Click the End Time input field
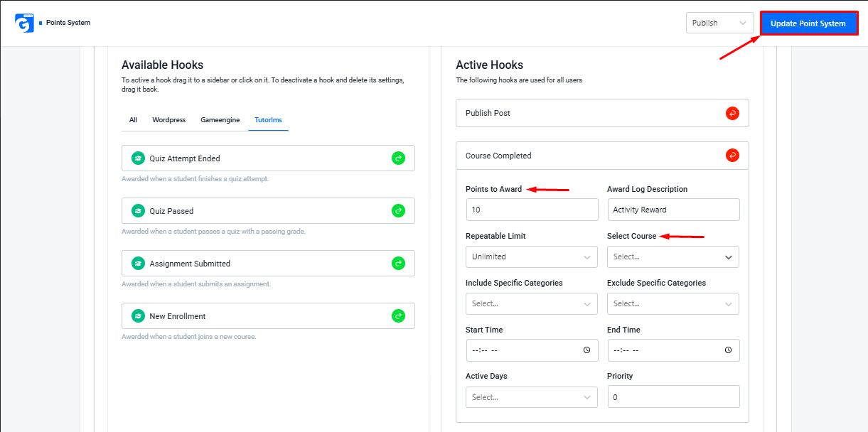The width and height of the screenshot is (868, 432). 673,350
